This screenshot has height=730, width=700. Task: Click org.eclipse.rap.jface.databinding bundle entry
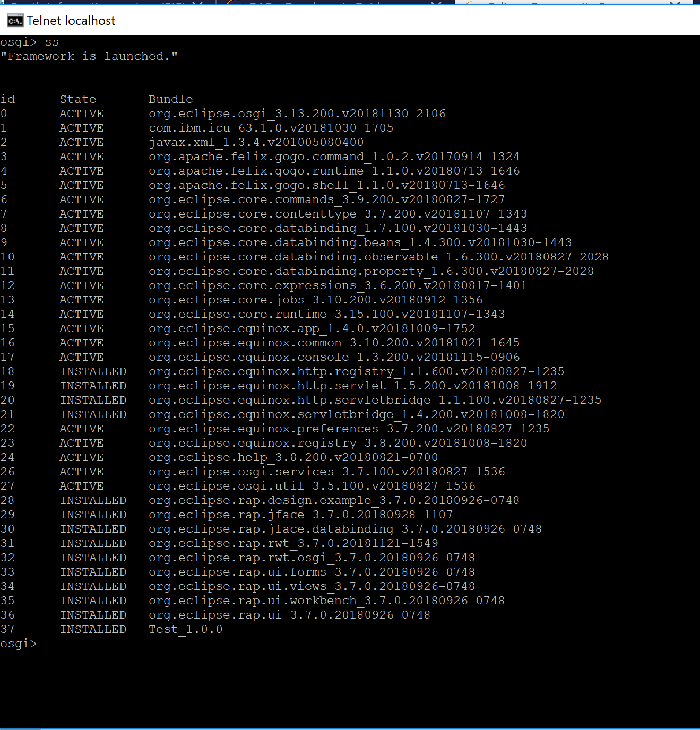[345, 529]
